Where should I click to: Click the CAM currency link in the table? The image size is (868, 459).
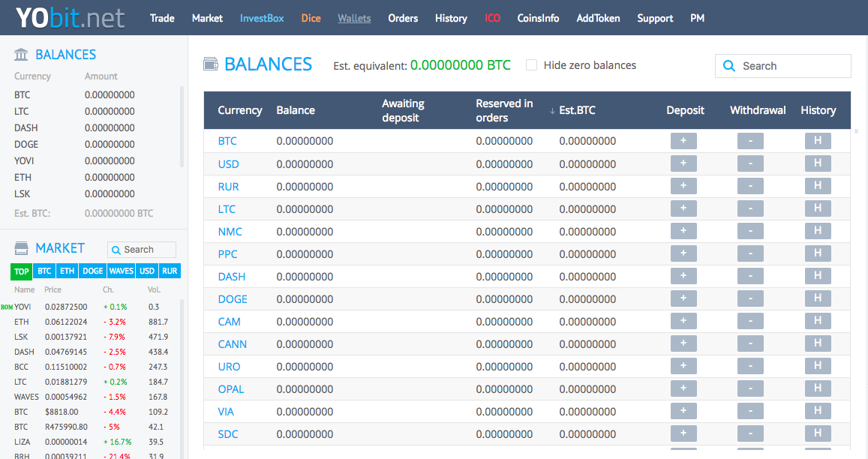[x=229, y=322]
